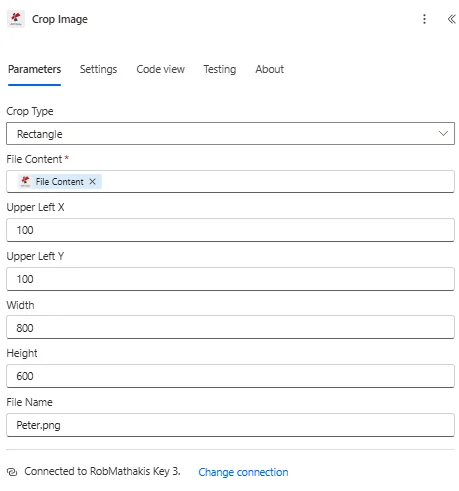Viewport: 459px width, 491px height.
Task: Click the Width field showing 800
Action: click(230, 327)
